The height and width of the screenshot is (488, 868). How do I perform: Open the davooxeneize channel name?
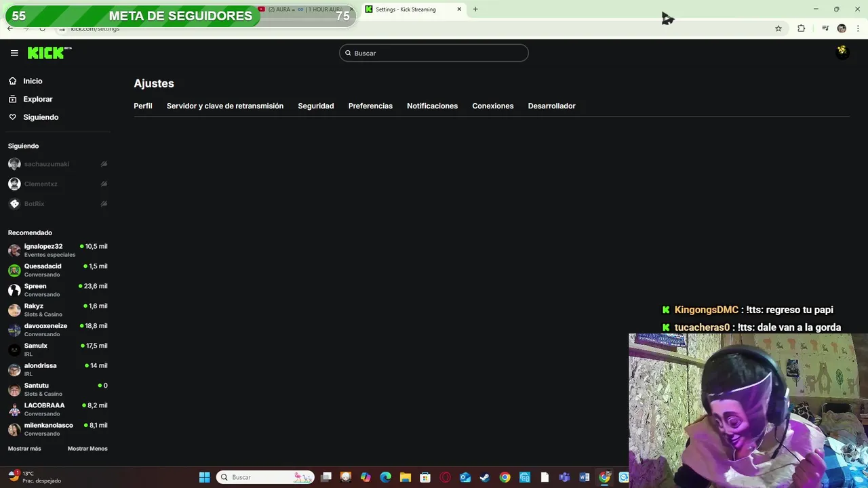(45, 326)
